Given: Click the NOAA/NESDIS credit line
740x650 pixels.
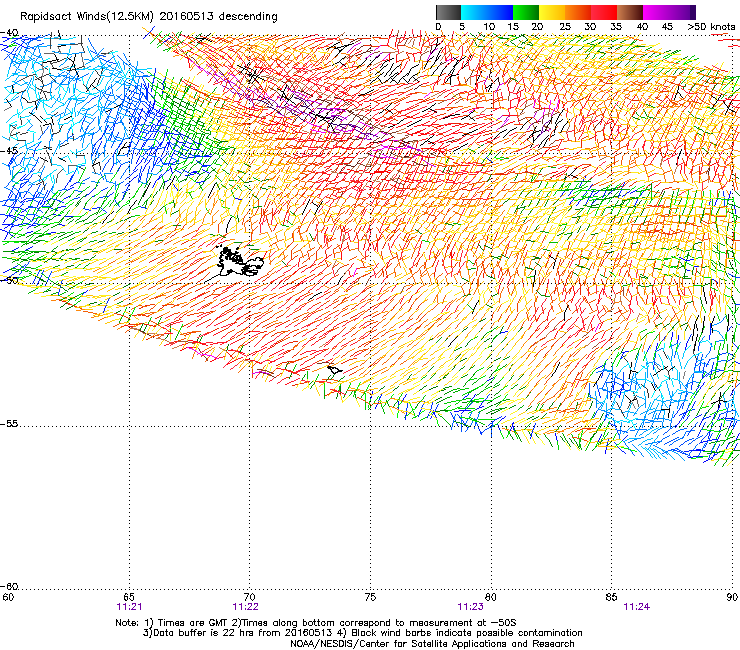Looking at the screenshot, I should point(432,644).
